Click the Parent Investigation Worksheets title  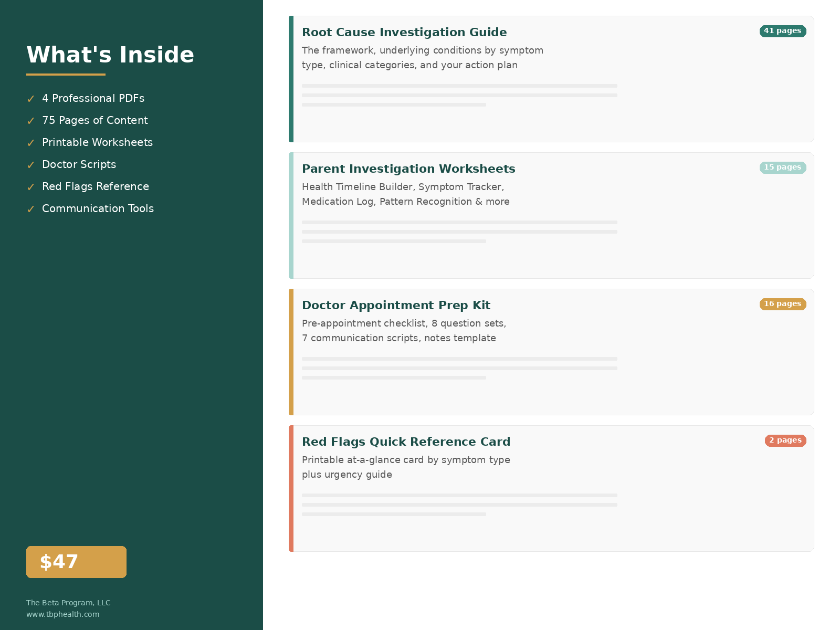(408, 169)
